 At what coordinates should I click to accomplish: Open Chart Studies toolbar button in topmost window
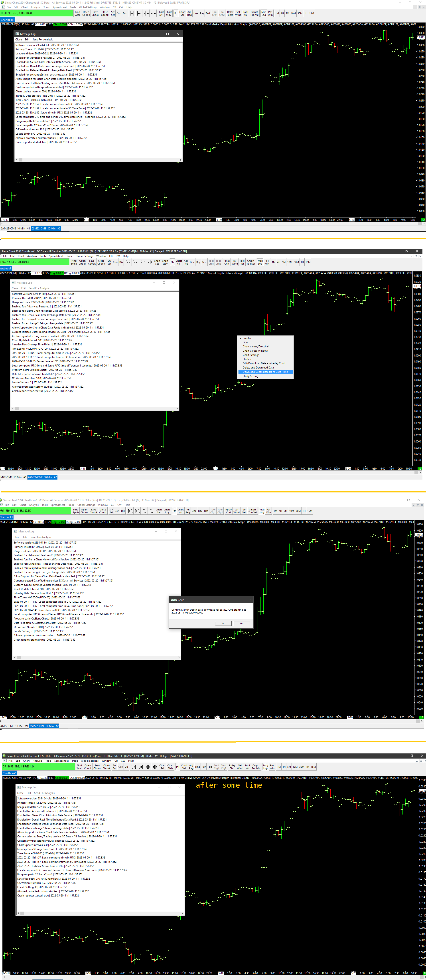tap(169, 13)
